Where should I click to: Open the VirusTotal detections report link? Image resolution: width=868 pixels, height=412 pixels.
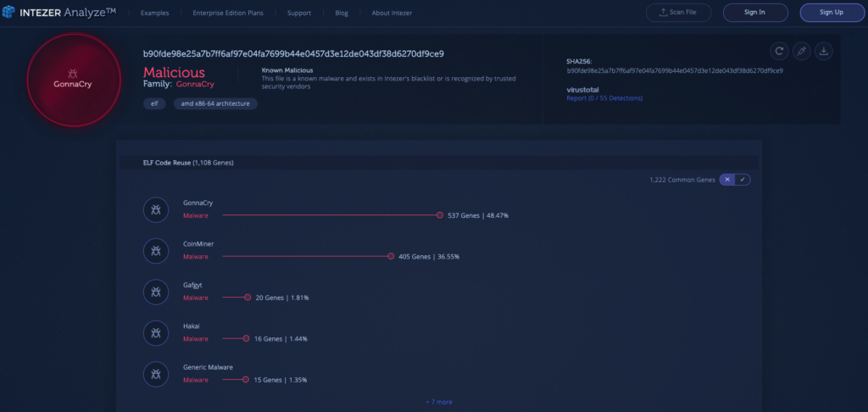click(604, 98)
